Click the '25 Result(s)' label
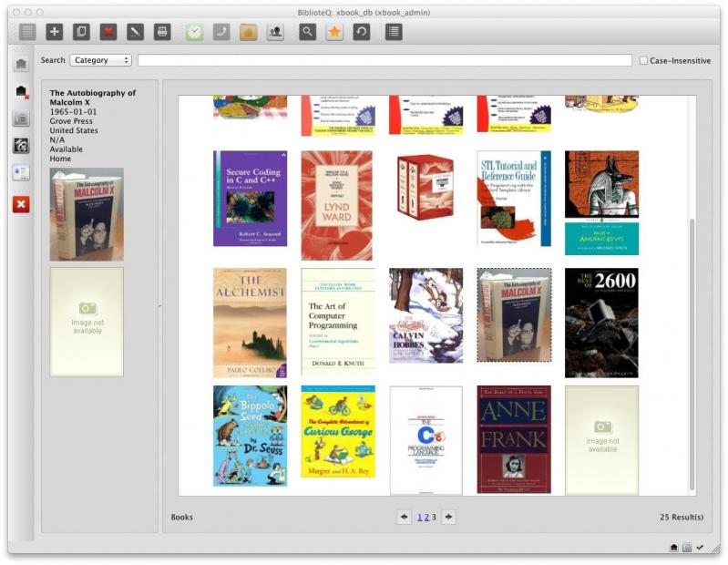Screen dimensions: 728x565 pyautogui.click(x=682, y=517)
